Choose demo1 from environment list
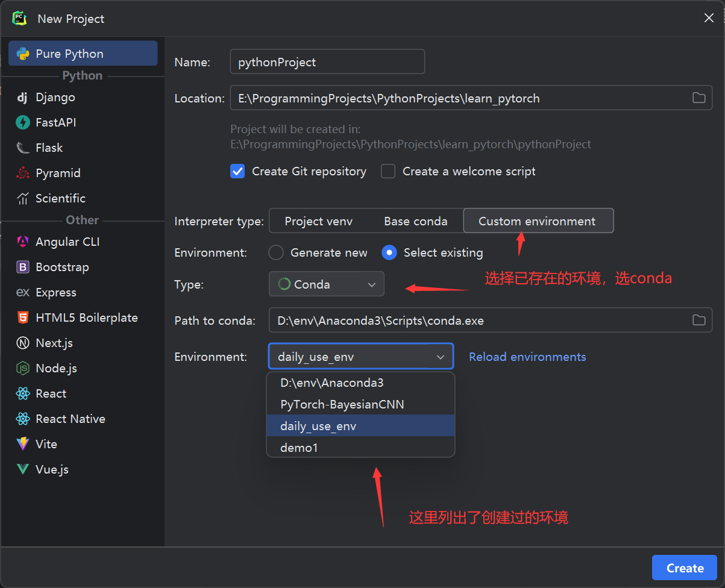The width and height of the screenshot is (725, 588). tap(360, 448)
